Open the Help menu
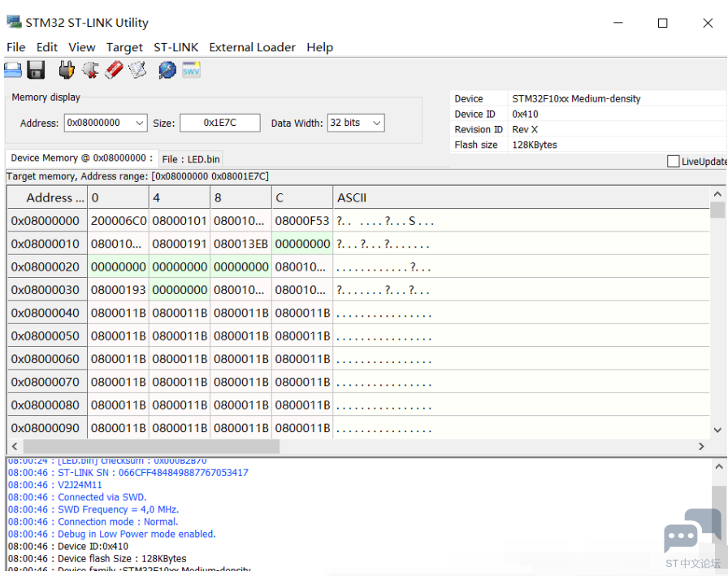 [320, 47]
